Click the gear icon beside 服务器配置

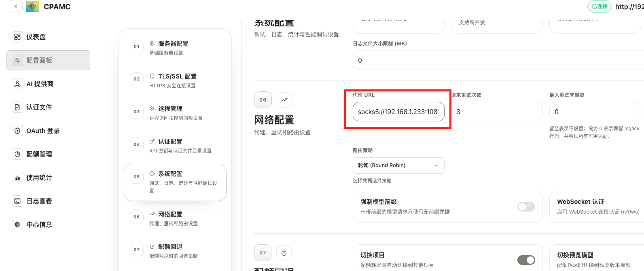[x=152, y=43]
